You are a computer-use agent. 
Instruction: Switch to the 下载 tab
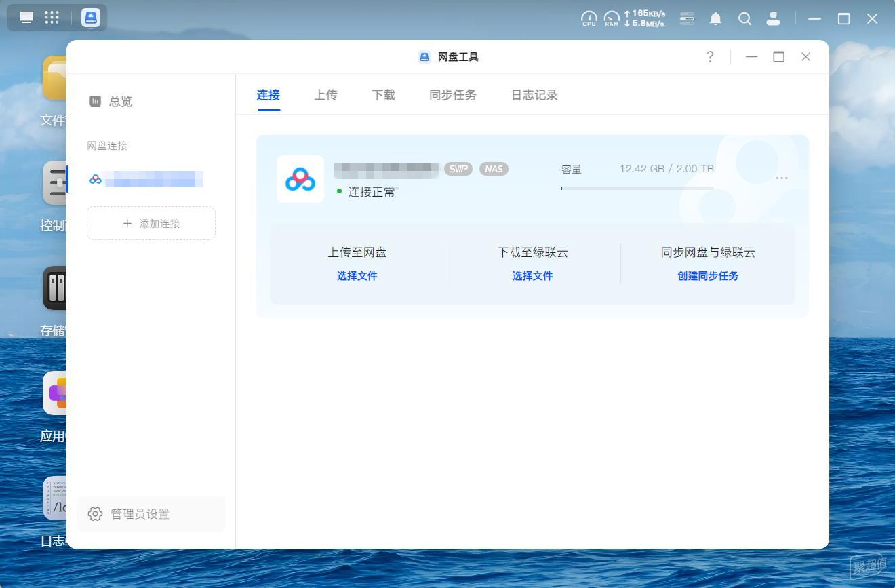(383, 95)
